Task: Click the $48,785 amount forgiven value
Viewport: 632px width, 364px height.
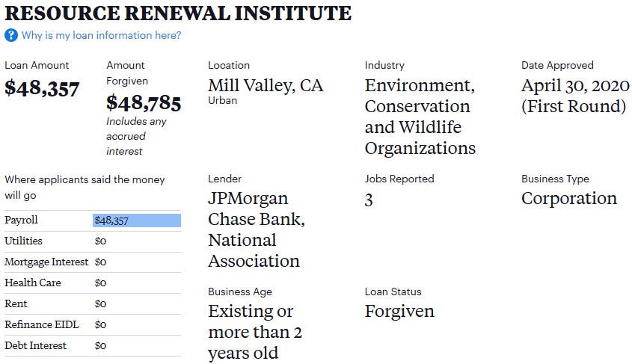Action: (144, 102)
